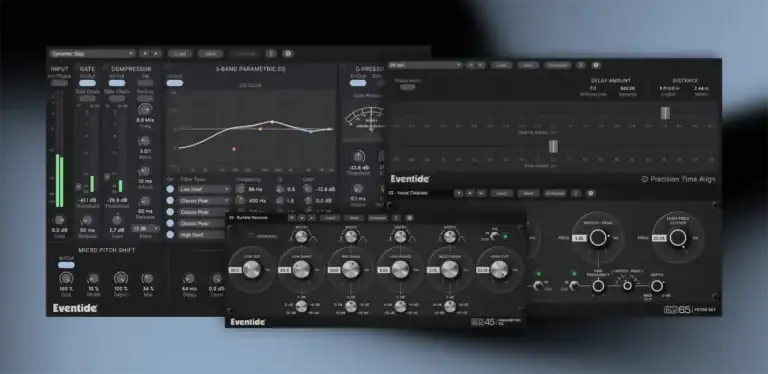The height and width of the screenshot is (374, 768).
Task: Turn off the High Shelf EQ band
Action: point(170,234)
